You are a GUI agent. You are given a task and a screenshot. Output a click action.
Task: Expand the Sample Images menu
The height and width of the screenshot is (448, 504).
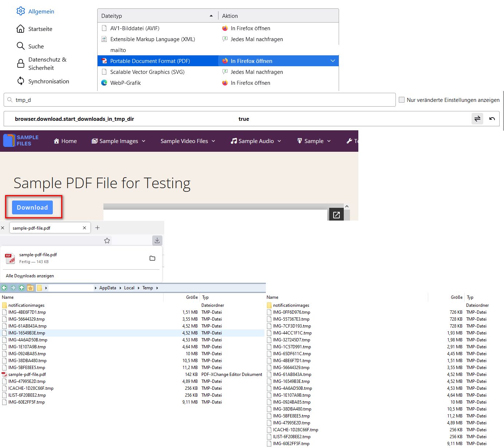click(x=118, y=141)
